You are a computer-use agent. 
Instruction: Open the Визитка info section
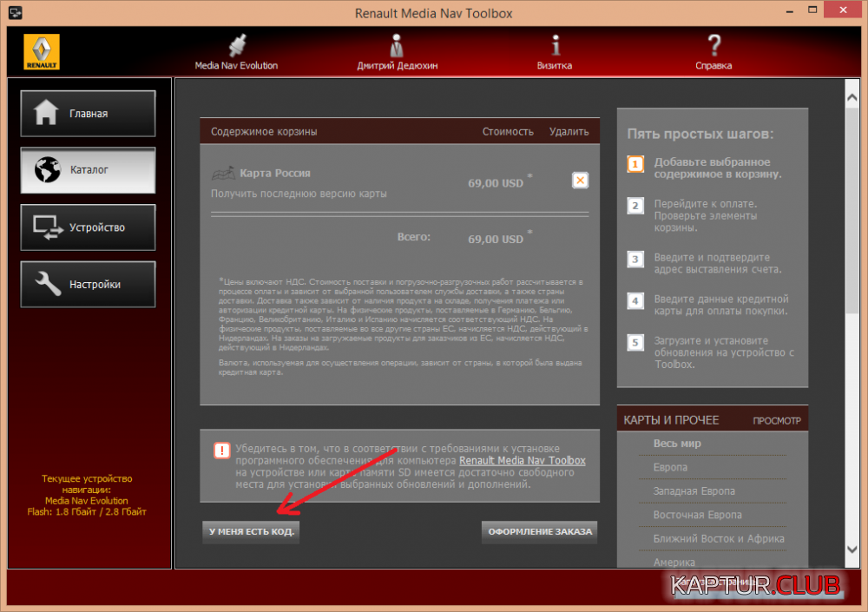[x=555, y=51]
